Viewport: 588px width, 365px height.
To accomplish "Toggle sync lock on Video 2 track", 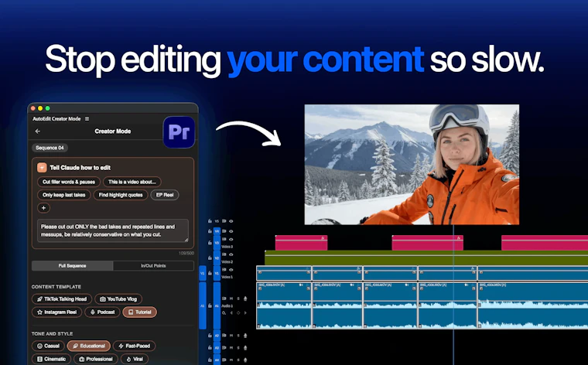I will pyautogui.click(x=224, y=254).
